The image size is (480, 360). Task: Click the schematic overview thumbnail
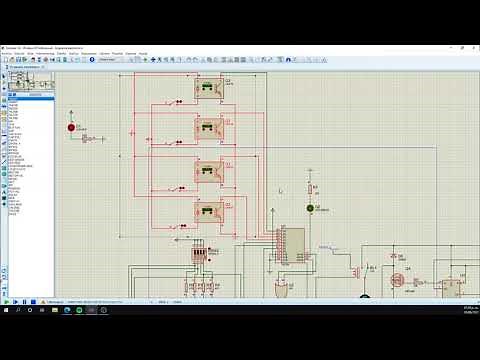pos(31,81)
